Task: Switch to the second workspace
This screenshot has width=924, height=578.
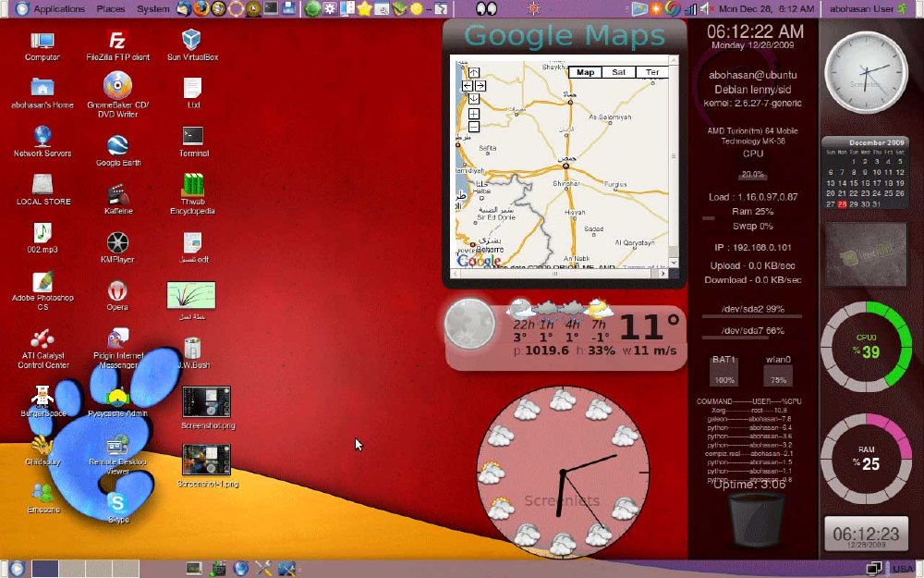Action: (72, 569)
